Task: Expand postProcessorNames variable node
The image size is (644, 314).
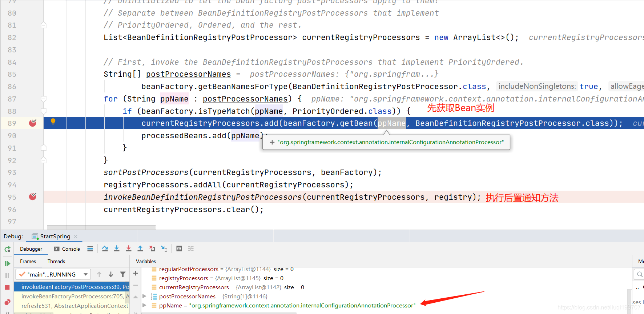Action: 144,296
